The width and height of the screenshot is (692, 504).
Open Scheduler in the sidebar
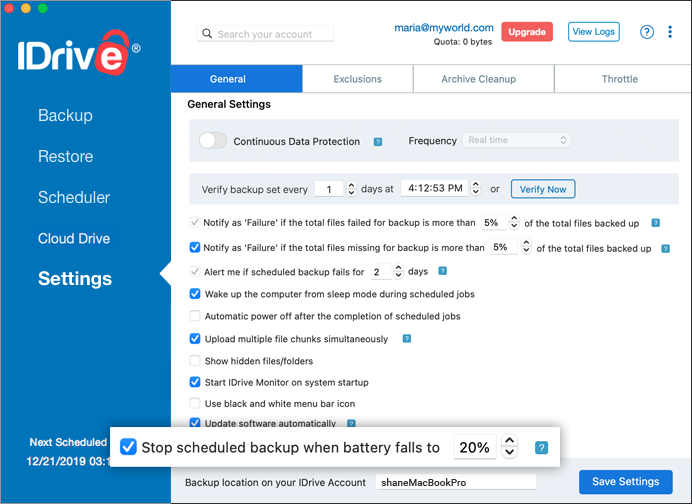pyautogui.click(x=74, y=197)
